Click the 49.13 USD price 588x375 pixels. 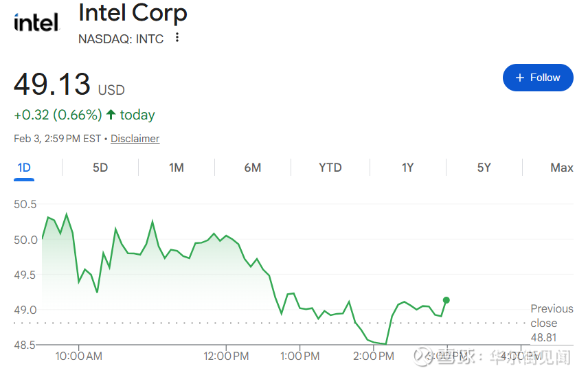click(x=69, y=84)
